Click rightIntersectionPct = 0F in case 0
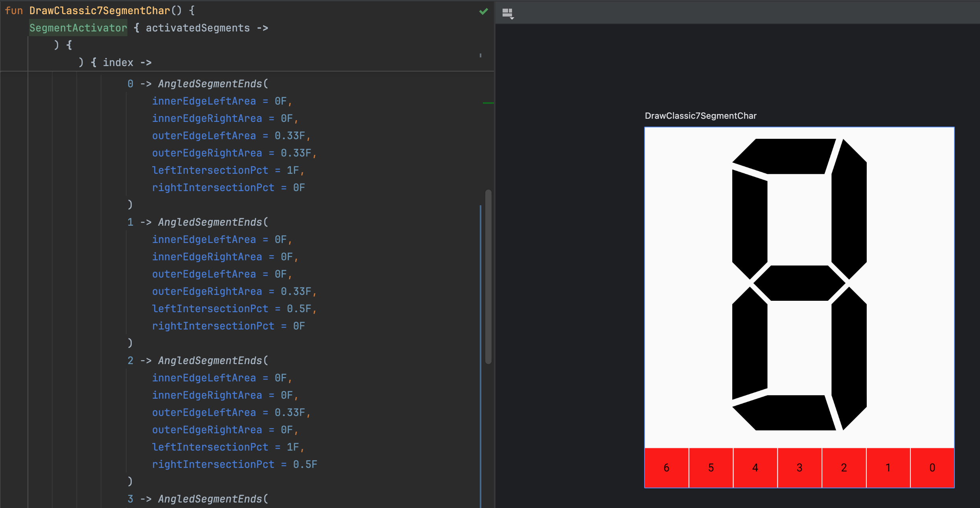The width and height of the screenshot is (980, 508). click(x=228, y=188)
